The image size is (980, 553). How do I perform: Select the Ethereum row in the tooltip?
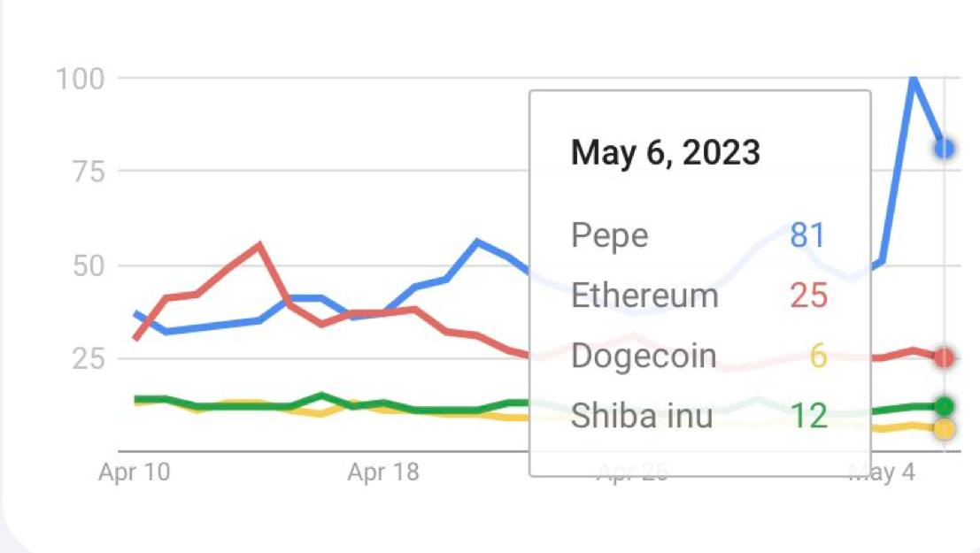click(x=699, y=296)
